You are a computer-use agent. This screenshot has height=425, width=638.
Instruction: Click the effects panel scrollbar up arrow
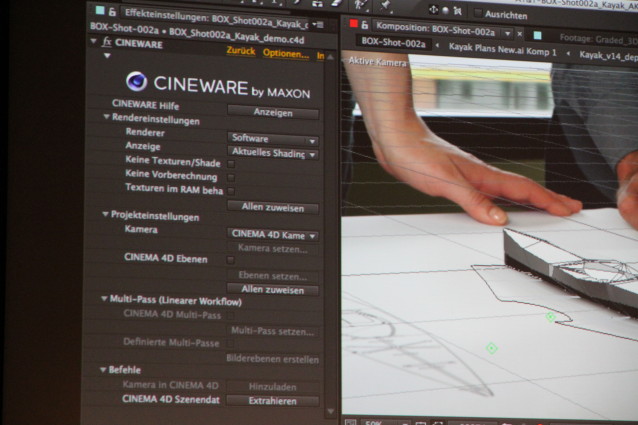330,57
